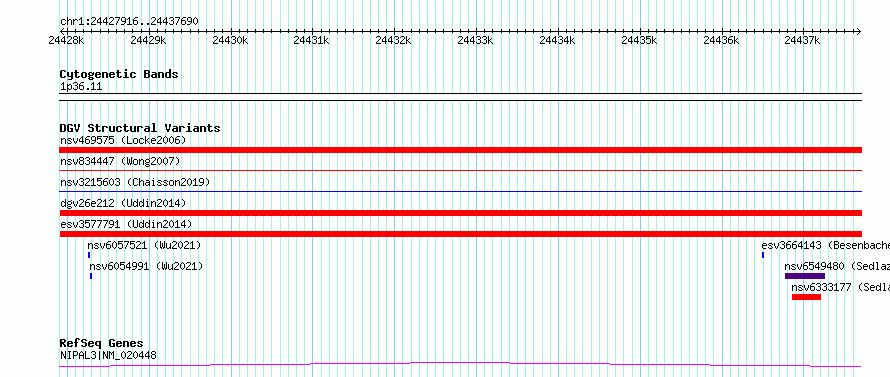Click the Cytogenetic Bands track title
The height and width of the screenshot is (377, 890).
click(119, 74)
